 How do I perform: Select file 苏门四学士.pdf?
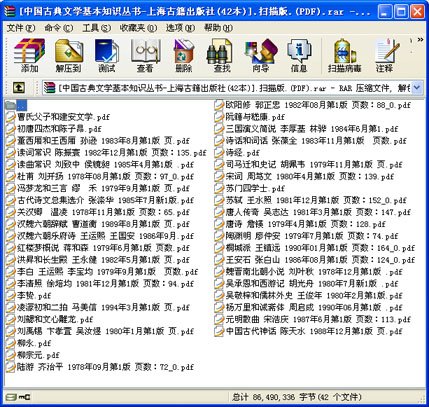point(250,189)
